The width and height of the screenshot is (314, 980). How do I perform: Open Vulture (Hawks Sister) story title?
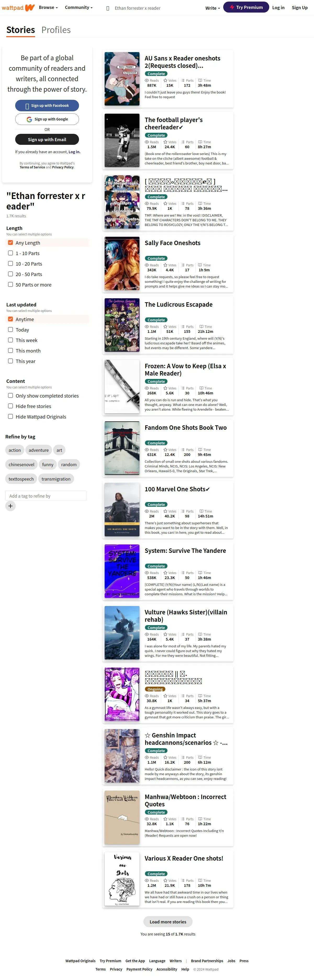(x=186, y=616)
